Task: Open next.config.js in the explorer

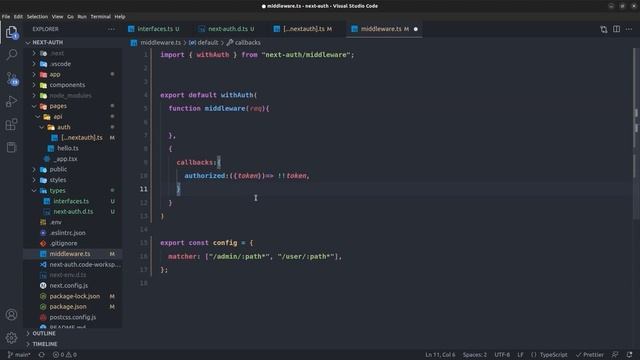Action: pos(69,285)
